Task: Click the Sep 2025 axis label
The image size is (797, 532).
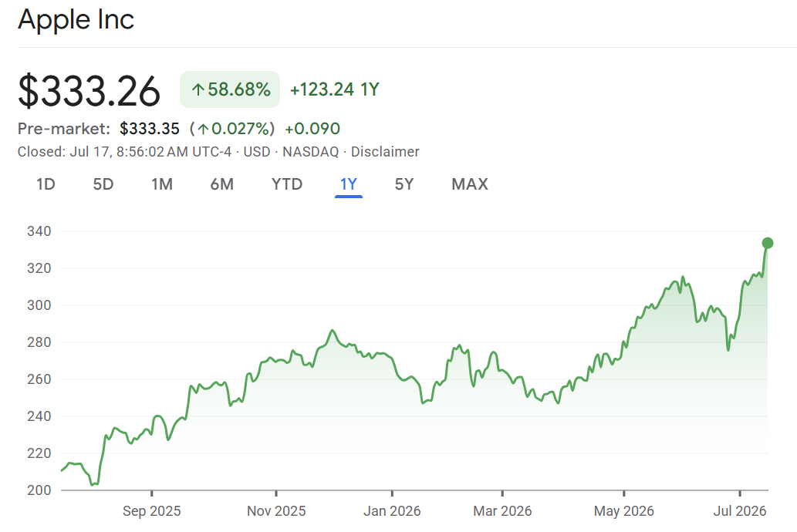Action: 151,511
